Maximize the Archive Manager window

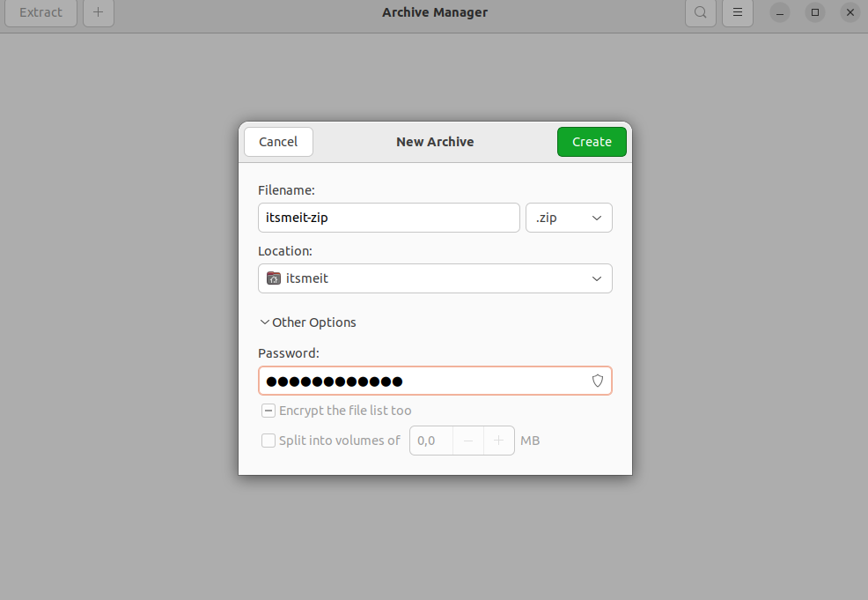815,12
